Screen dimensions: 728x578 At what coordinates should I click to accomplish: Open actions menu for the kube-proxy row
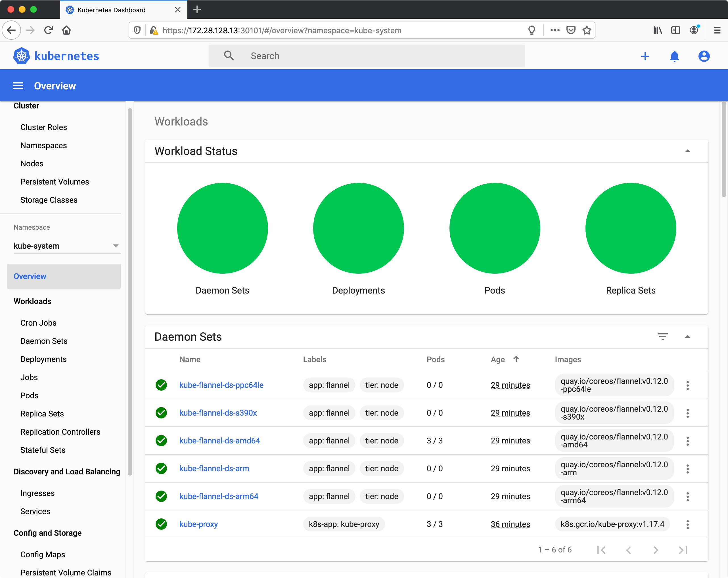(x=687, y=524)
